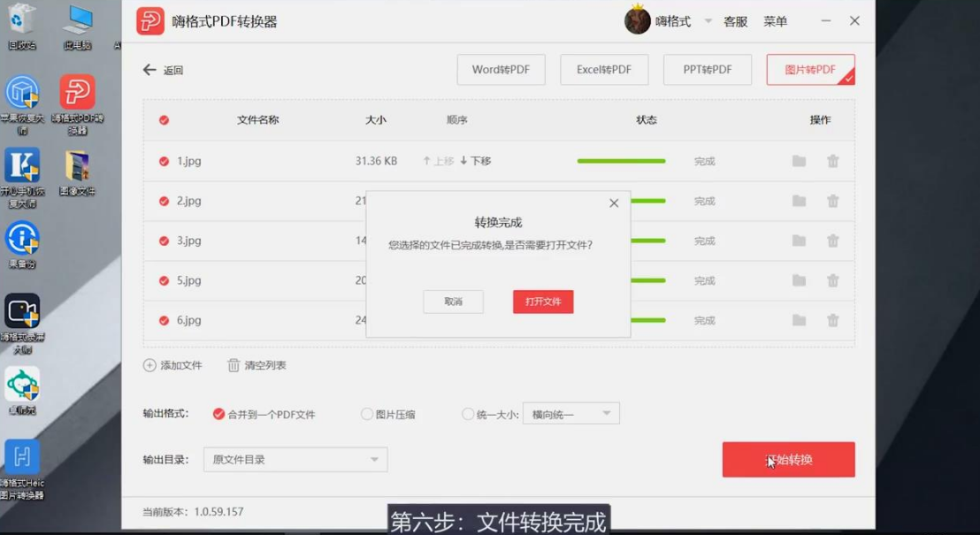
Task: Click 打开文件 in the dialog
Action: pos(543,302)
